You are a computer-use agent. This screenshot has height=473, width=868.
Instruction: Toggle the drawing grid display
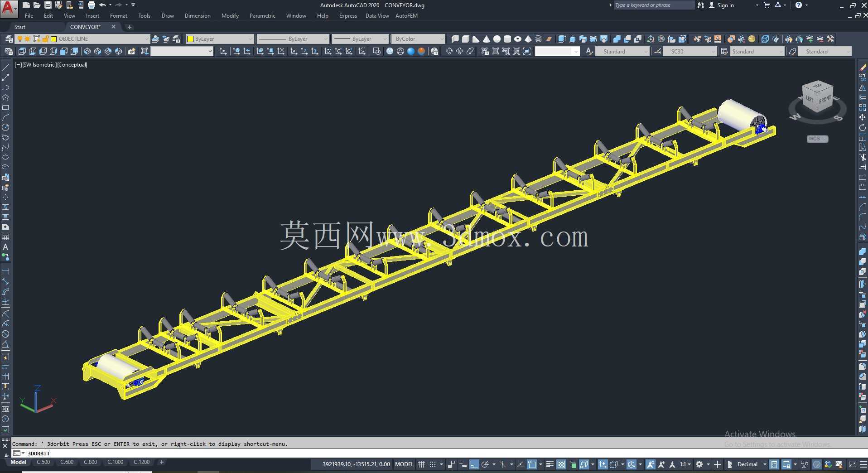click(x=421, y=464)
